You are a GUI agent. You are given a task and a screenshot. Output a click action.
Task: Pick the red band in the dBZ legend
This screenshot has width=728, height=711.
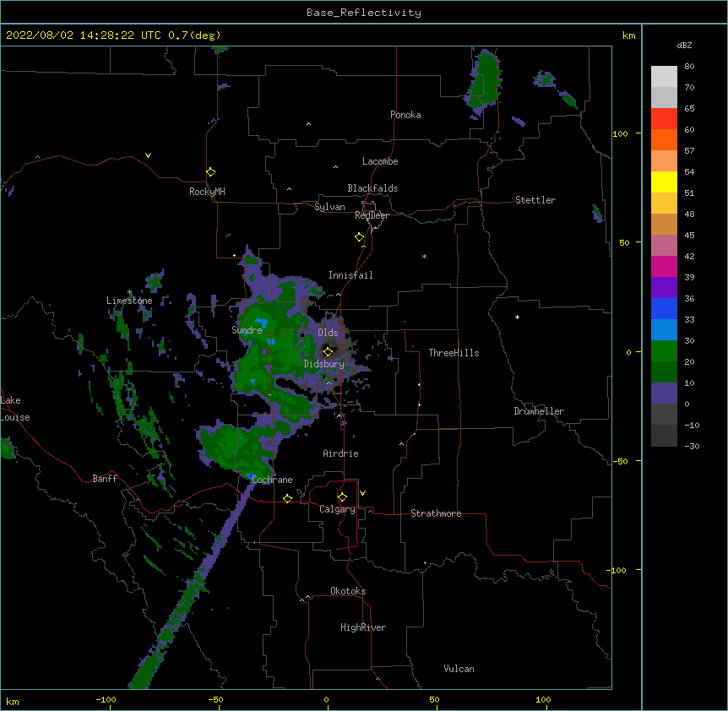[664, 119]
